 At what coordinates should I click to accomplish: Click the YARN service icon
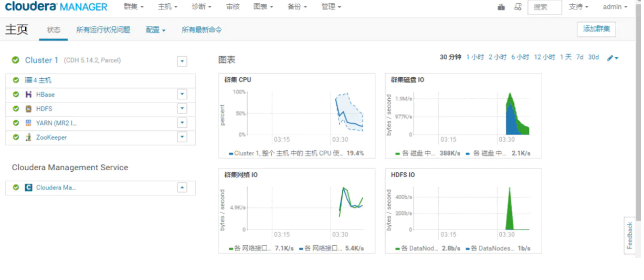pyautogui.click(x=29, y=123)
